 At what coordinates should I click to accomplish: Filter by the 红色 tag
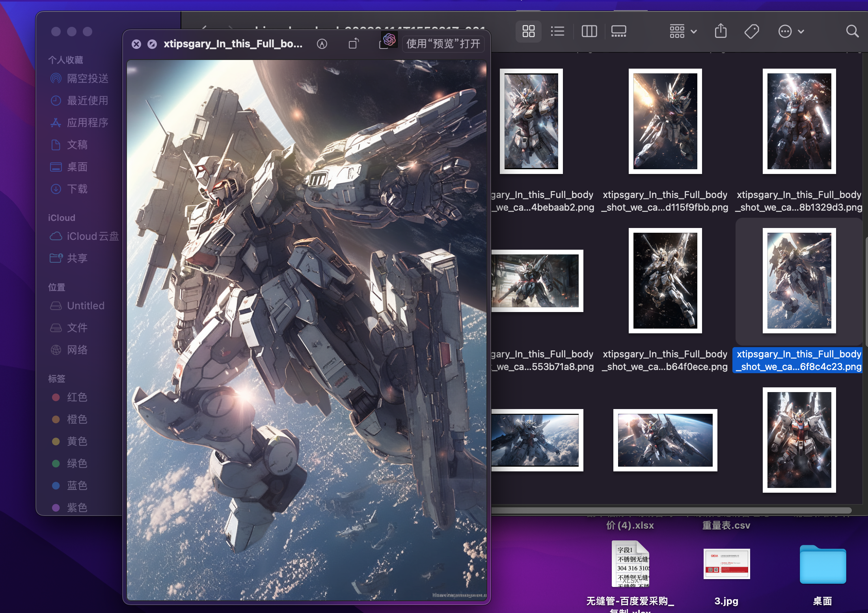(x=69, y=397)
